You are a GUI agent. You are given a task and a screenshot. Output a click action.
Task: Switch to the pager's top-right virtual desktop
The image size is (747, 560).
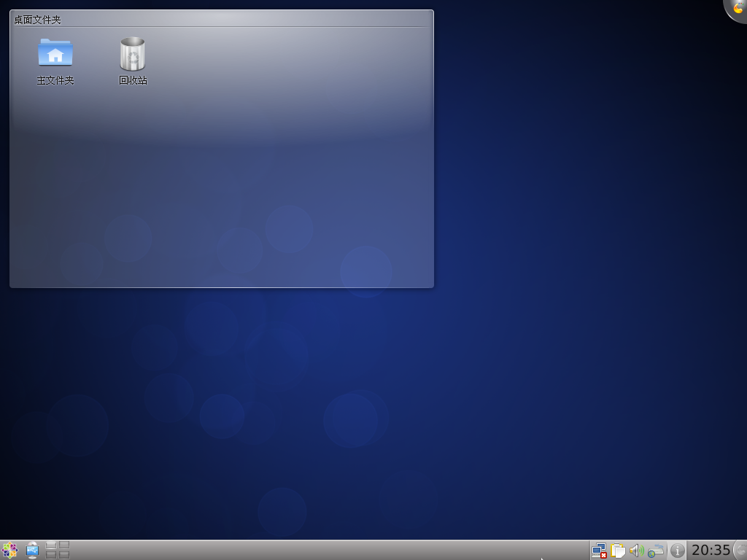[x=64, y=545]
